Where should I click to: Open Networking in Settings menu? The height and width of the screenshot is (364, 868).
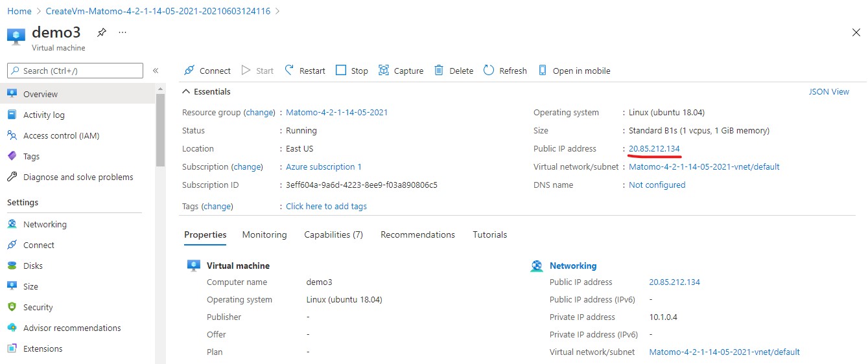45,224
